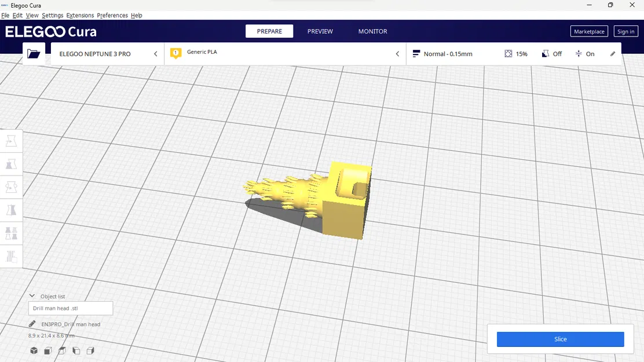Open the Marketplace

(589, 31)
